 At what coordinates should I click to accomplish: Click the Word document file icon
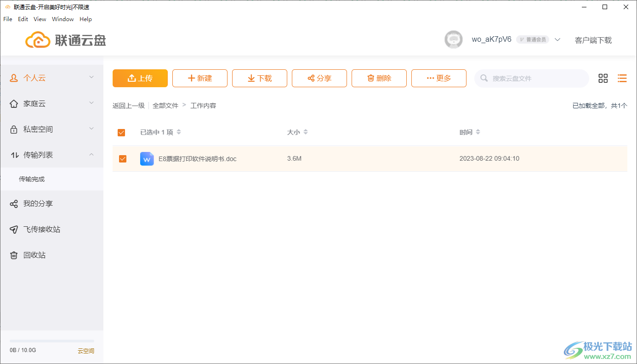point(147,159)
